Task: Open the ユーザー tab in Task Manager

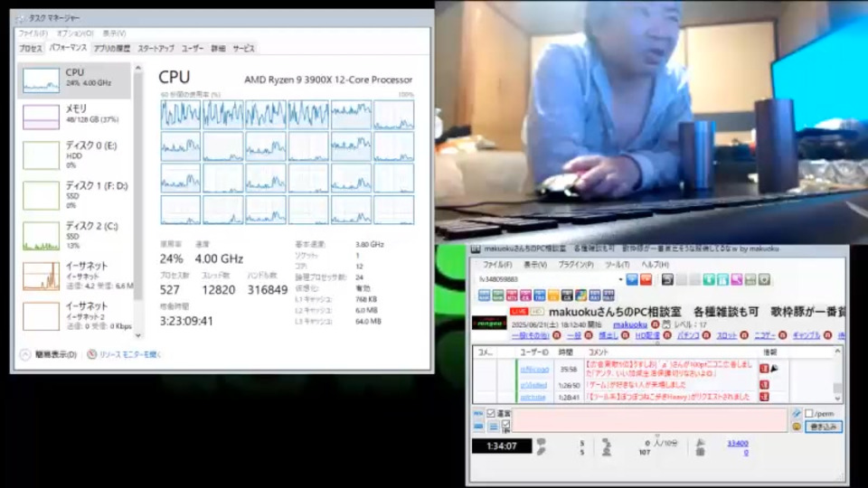Action: click(193, 49)
